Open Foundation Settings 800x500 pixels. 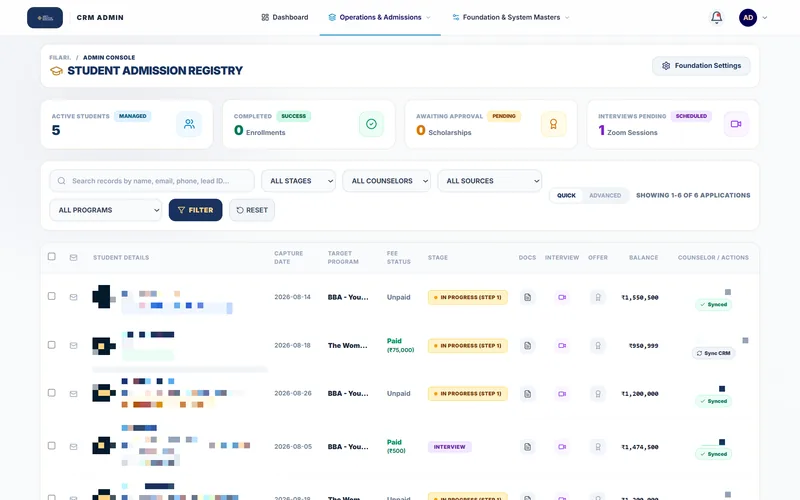pyautogui.click(x=701, y=66)
